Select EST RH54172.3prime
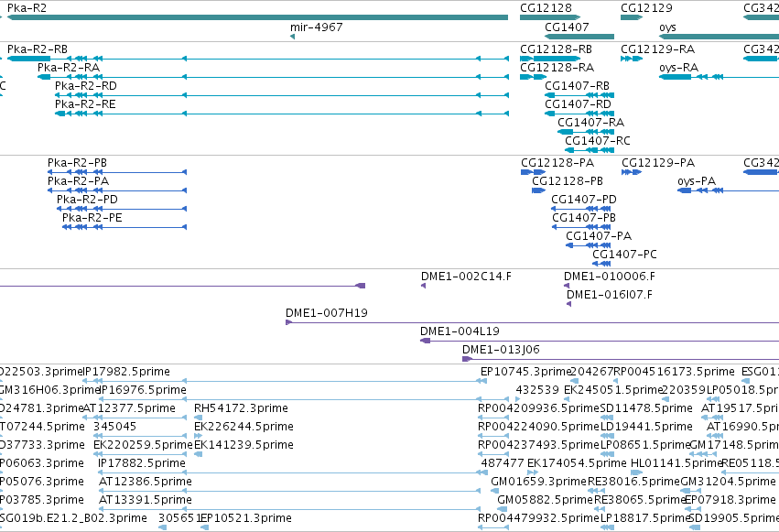The image size is (779, 532). pos(242,408)
